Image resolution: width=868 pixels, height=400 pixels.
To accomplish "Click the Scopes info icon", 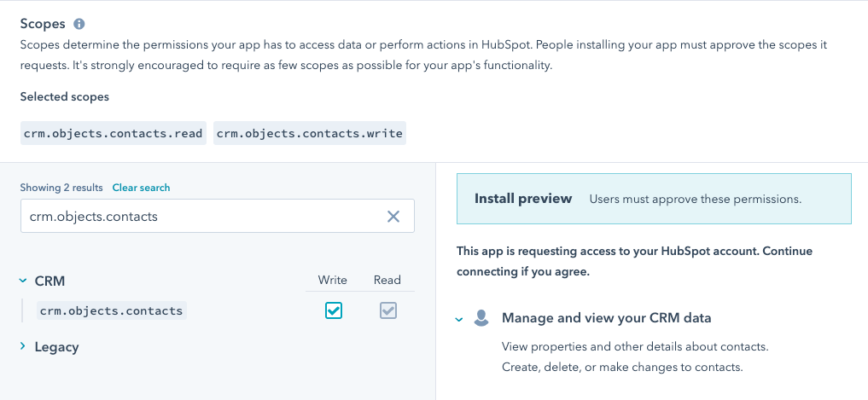I will [79, 24].
